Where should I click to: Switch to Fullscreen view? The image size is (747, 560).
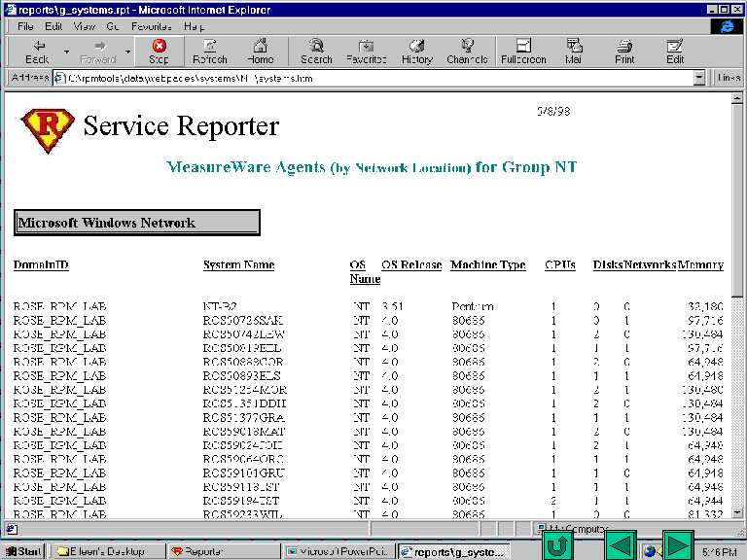coord(523,52)
